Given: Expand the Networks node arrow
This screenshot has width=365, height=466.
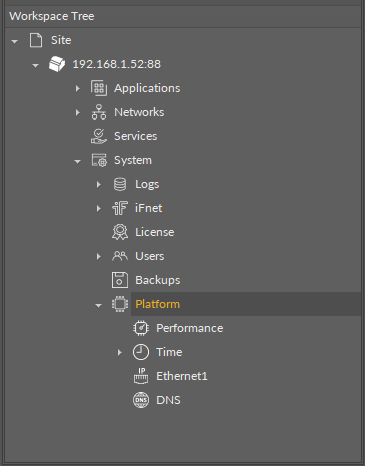Looking at the screenshot, I should 77,112.
